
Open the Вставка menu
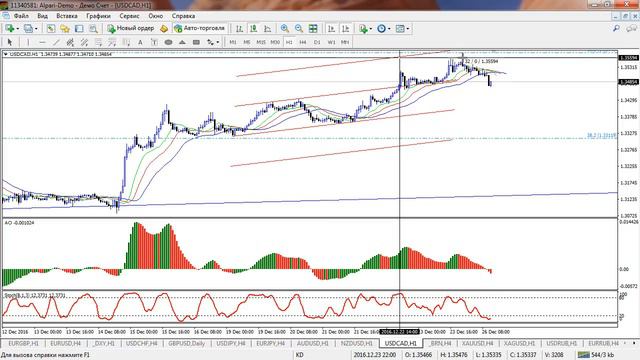tap(67, 16)
